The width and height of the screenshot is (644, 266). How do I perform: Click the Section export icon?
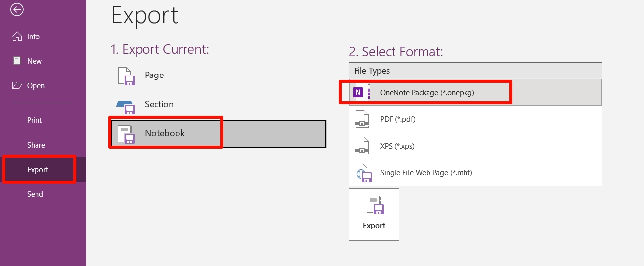click(x=126, y=106)
